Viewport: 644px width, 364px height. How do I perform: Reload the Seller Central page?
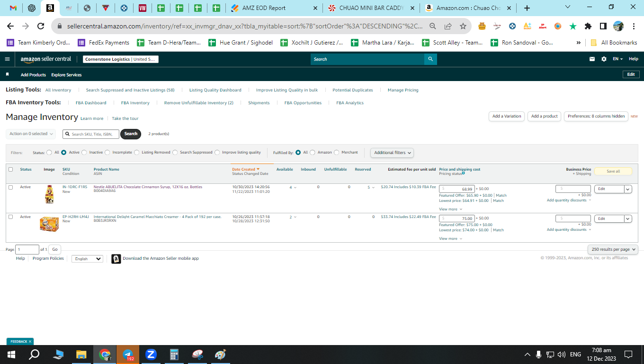[x=41, y=27]
